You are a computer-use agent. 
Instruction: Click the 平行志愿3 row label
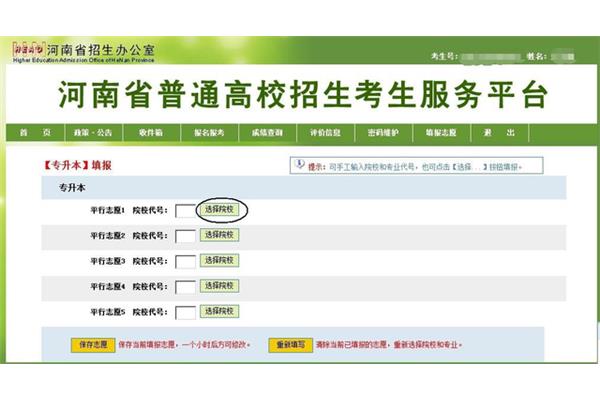point(108,261)
